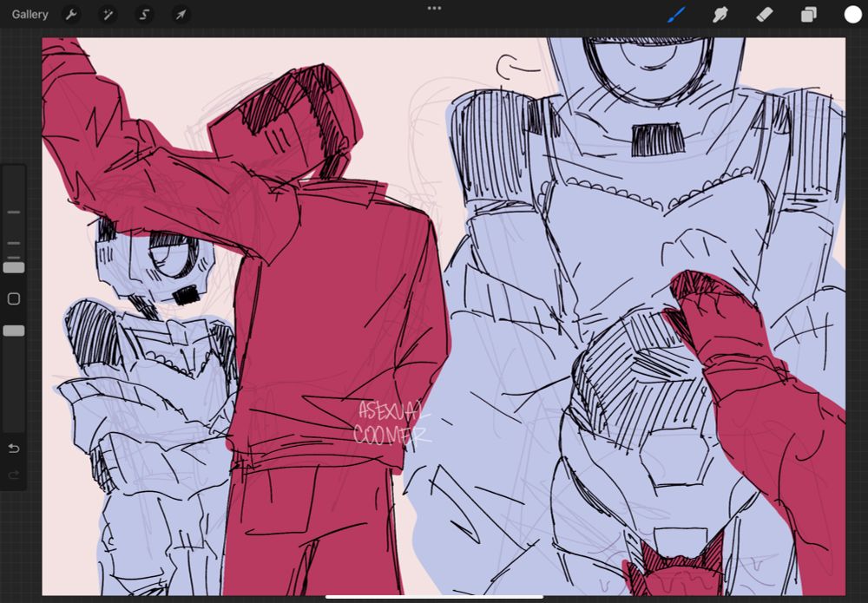The image size is (868, 603).
Task: Open the Layers panel
Action: pos(809,15)
